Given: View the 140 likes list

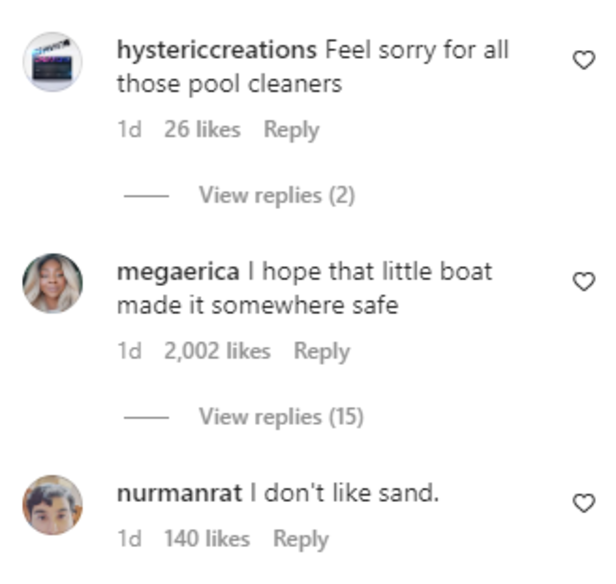Looking at the screenshot, I should click(x=206, y=539).
